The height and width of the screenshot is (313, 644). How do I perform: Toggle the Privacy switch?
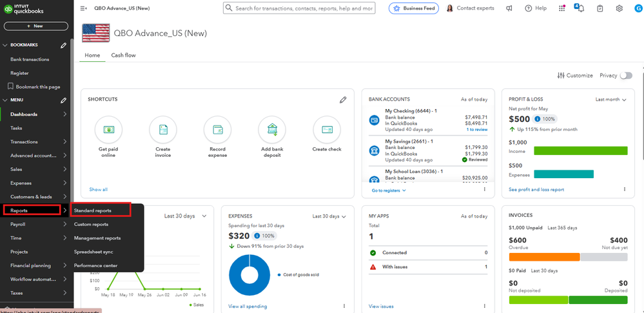click(x=625, y=76)
